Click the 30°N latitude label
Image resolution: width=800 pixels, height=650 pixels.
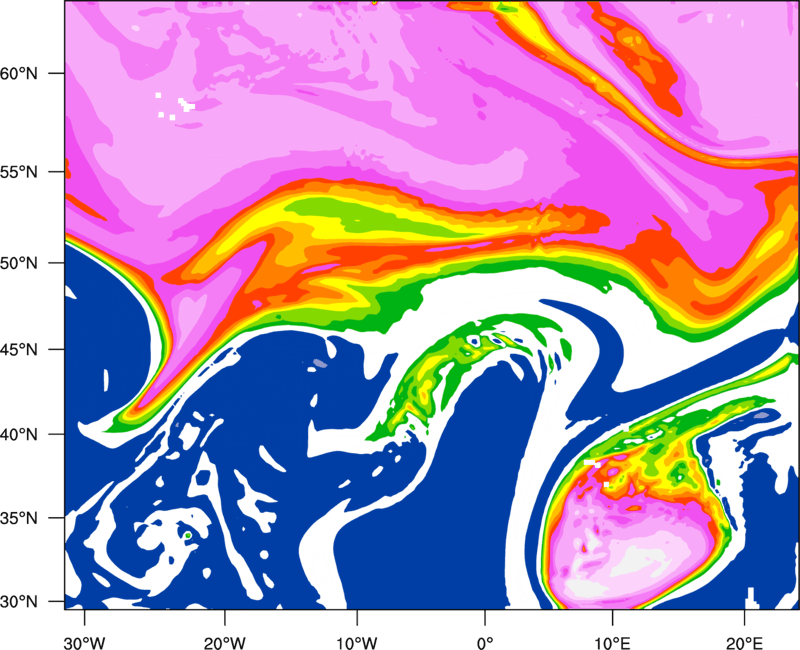pos(19,602)
